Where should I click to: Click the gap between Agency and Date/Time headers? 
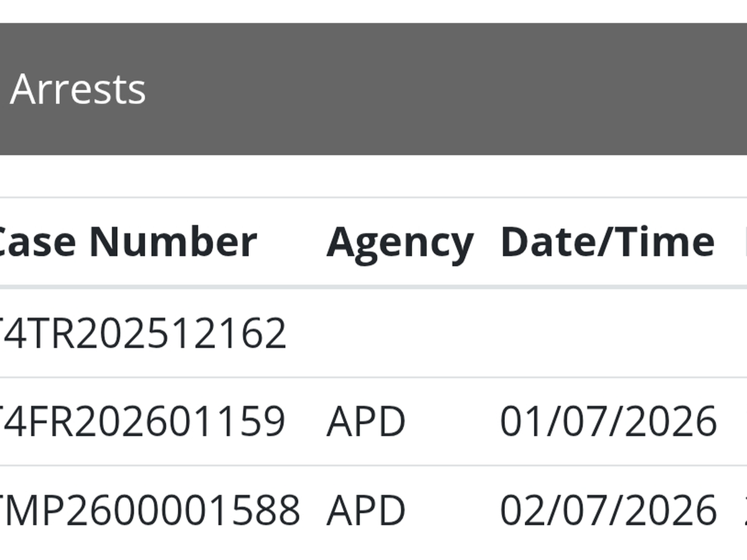coord(487,241)
